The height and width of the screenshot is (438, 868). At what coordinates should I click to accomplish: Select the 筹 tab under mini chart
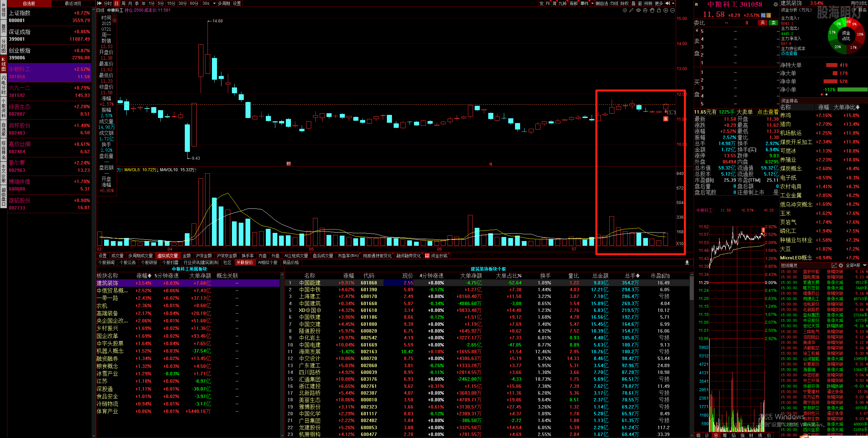(725, 435)
